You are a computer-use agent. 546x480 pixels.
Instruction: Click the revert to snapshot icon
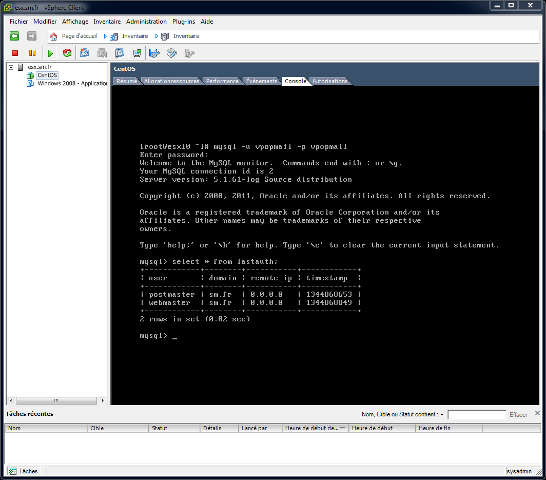102,53
